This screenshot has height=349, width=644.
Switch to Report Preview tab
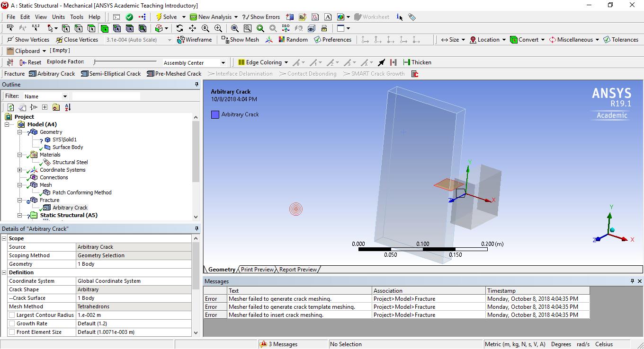[x=298, y=270]
